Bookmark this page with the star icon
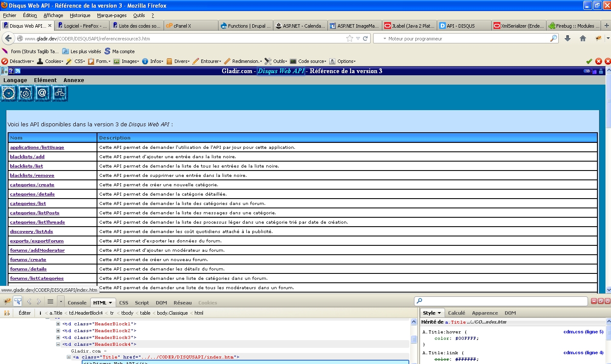 click(350, 38)
